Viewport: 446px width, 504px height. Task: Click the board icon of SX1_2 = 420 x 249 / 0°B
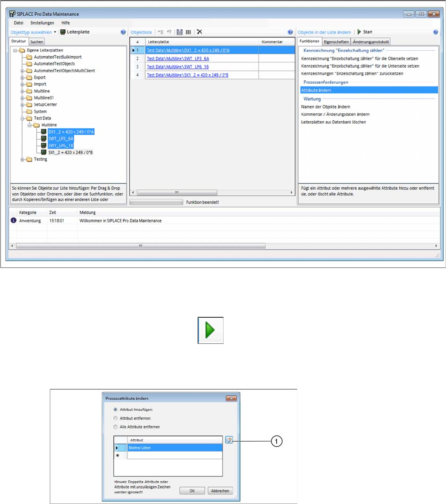coord(44,152)
